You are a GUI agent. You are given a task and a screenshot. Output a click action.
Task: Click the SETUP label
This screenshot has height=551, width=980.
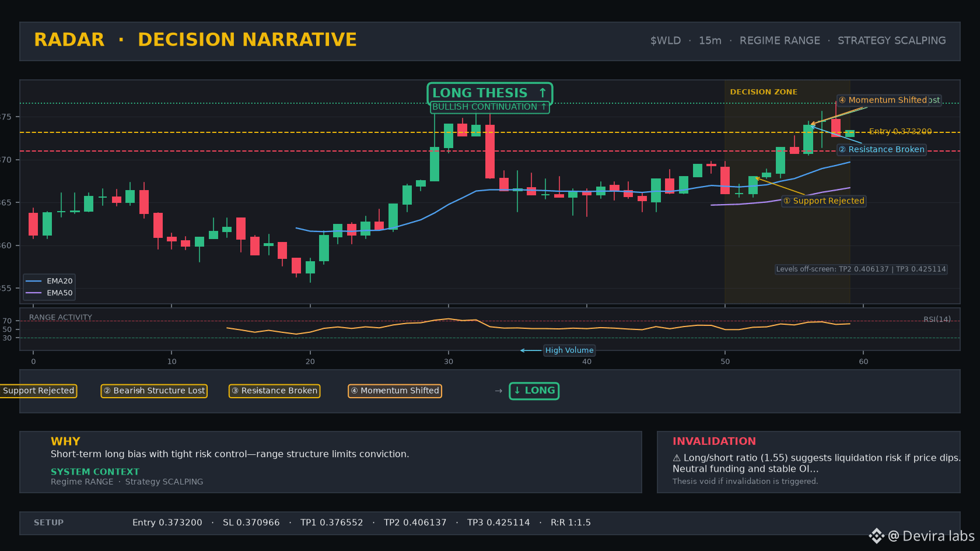(x=49, y=523)
